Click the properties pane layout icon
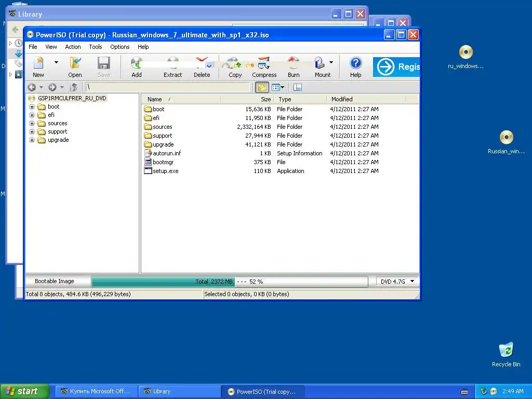This screenshot has width=532, height=399. (x=298, y=87)
